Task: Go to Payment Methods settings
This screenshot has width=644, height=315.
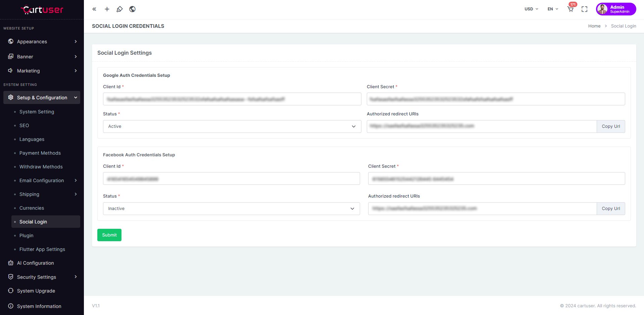Action: tap(40, 153)
